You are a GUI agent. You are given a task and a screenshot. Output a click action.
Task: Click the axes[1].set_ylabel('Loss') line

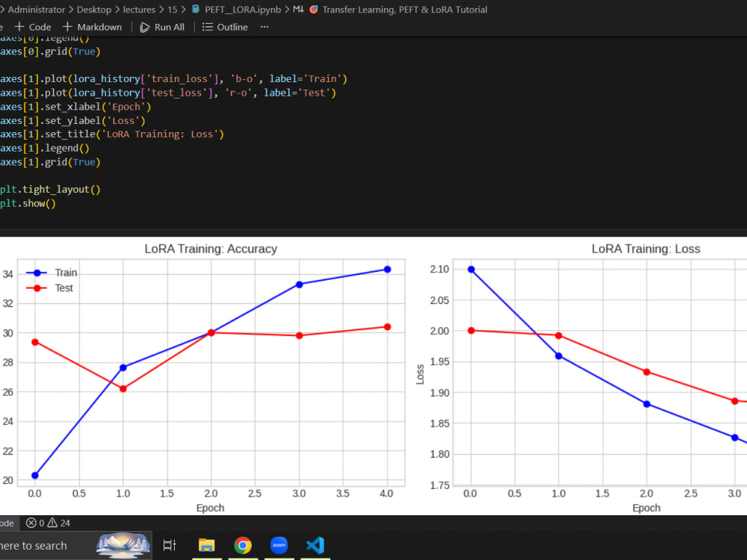click(x=72, y=120)
